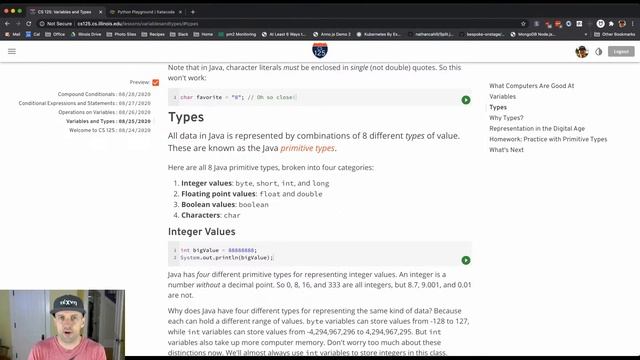
Task: Open the Other Bookmarks folder
Action: [614, 34]
